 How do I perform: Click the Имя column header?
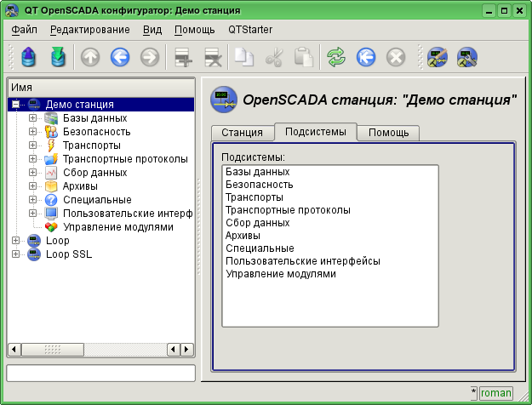point(101,88)
